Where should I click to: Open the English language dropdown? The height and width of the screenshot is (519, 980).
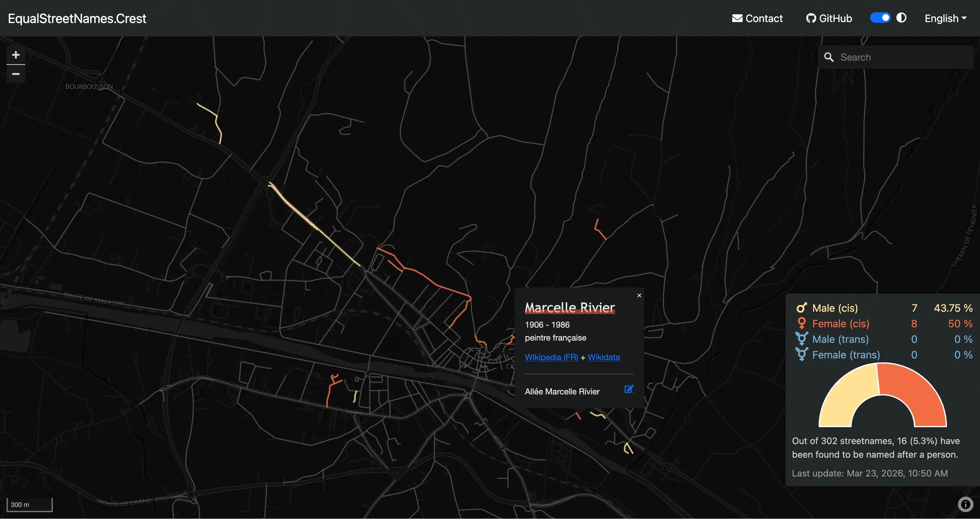[945, 18]
